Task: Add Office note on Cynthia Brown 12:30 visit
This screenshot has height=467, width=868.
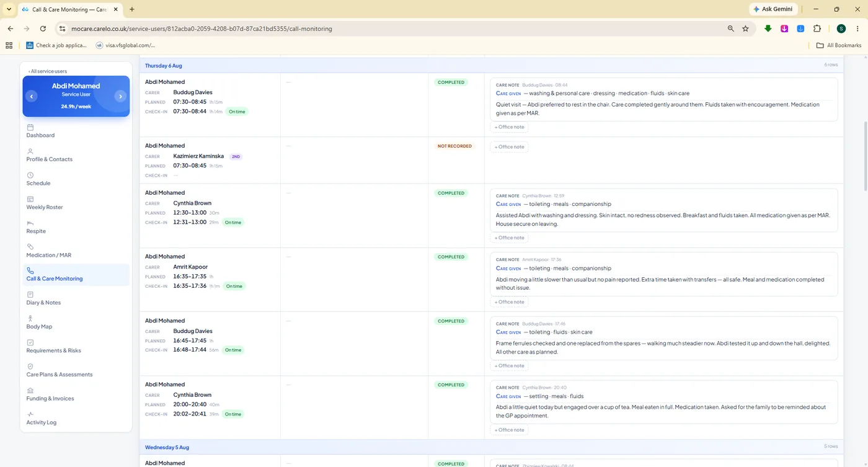Action: [x=509, y=238]
